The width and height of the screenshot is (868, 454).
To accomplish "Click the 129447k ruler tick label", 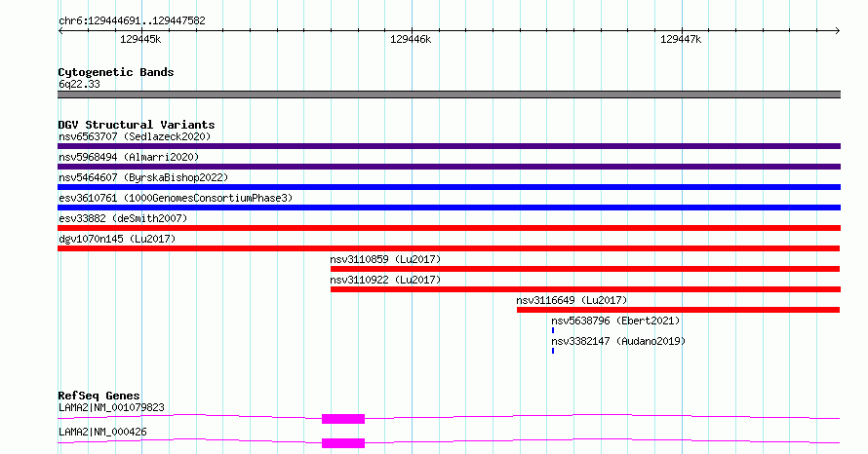I will [x=681, y=39].
